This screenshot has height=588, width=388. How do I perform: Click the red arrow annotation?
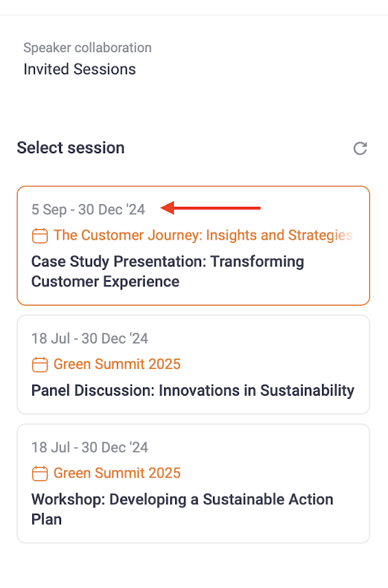[x=210, y=207]
